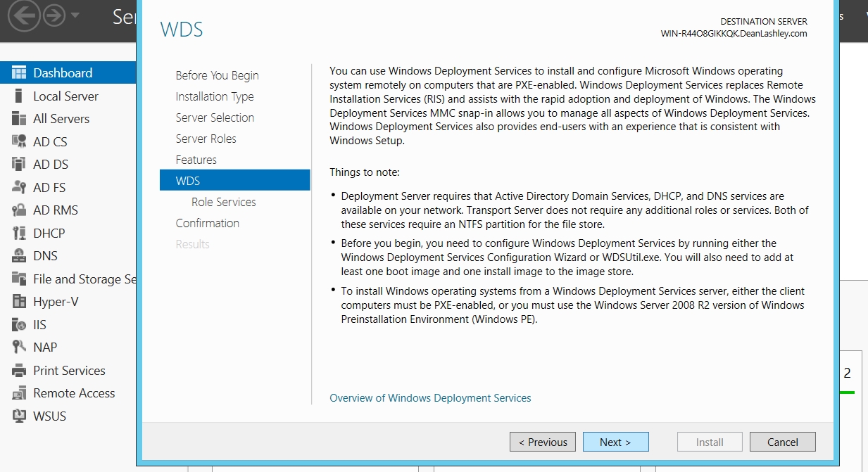Click the WSUS sidebar icon

19,416
